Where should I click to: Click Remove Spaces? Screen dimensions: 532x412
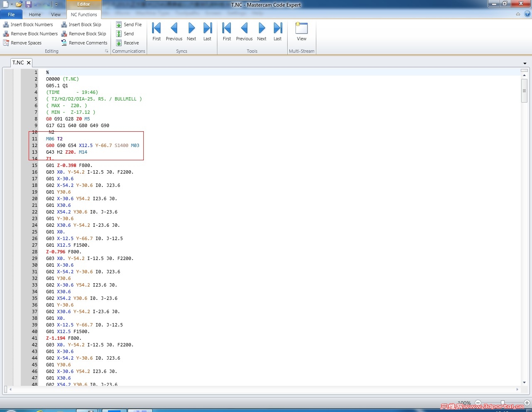tap(22, 43)
